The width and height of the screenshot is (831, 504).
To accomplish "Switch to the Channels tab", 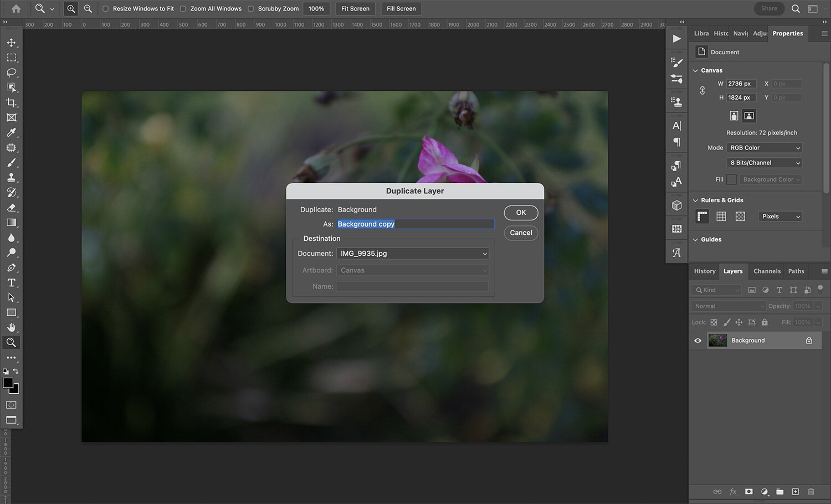I will point(767,271).
